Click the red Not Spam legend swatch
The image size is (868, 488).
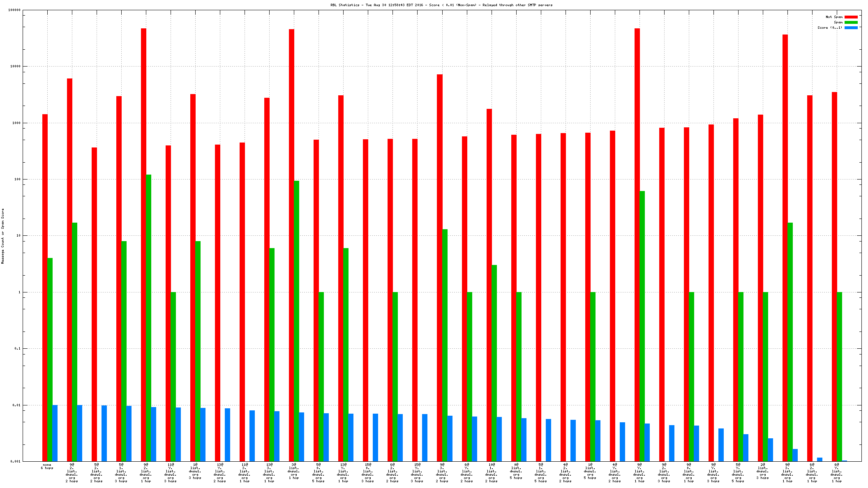[x=851, y=17]
